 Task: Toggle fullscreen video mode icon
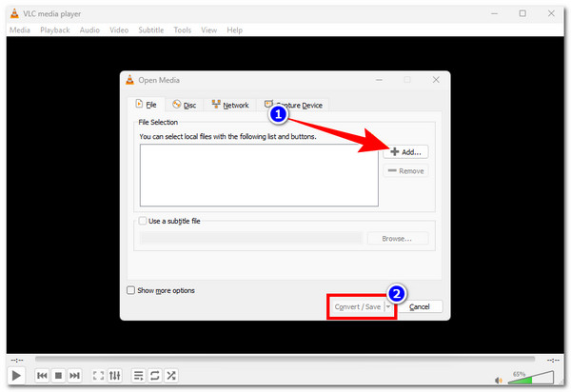click(x=98, y=375)
